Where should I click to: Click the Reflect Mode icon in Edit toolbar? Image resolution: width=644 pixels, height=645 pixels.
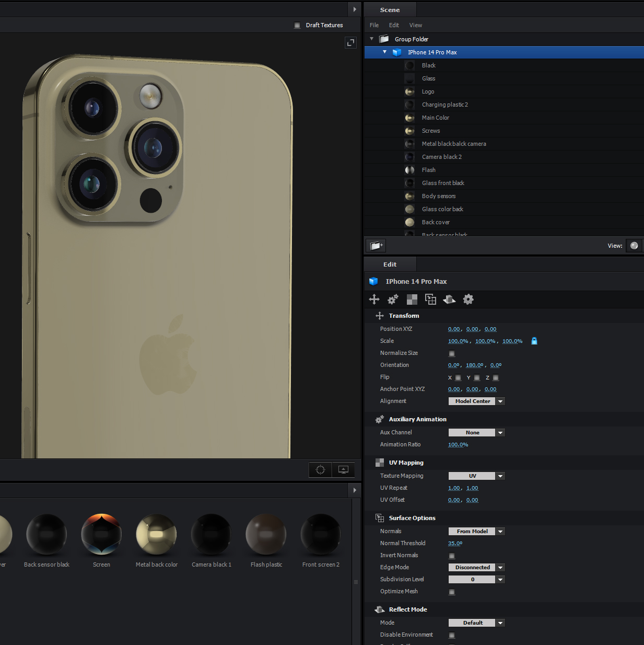point(449,299)
